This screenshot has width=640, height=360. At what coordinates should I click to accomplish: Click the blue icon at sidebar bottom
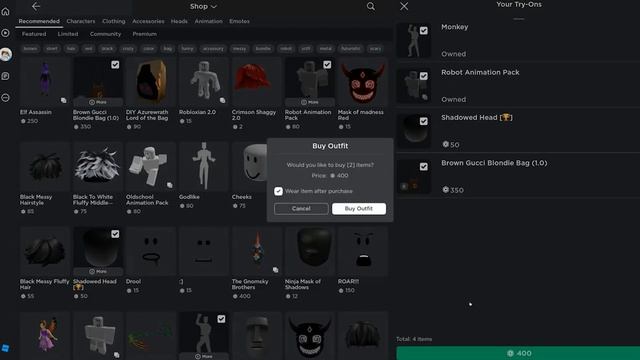[5, 348]
